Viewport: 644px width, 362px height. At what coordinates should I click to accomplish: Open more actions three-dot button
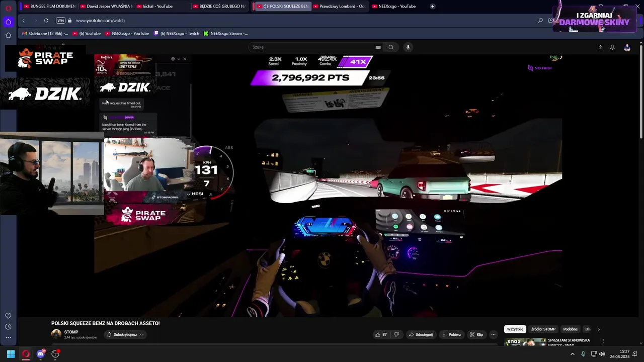coord(493,334)
